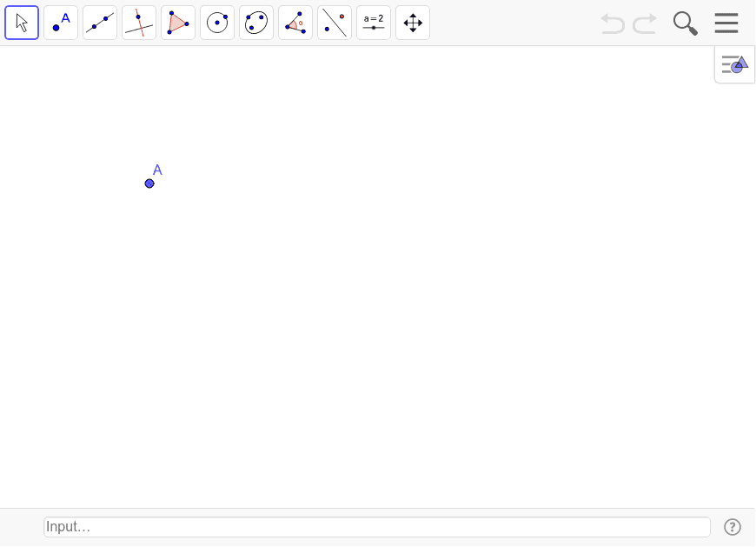Pick the Polygon tool
This screenshot has height=547, width=756.
178,23
